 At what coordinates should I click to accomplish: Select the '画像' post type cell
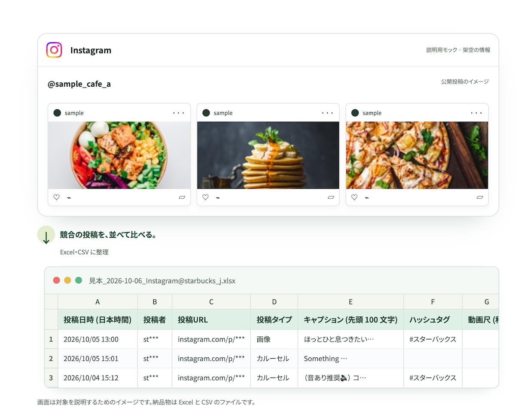click(274, 339)
